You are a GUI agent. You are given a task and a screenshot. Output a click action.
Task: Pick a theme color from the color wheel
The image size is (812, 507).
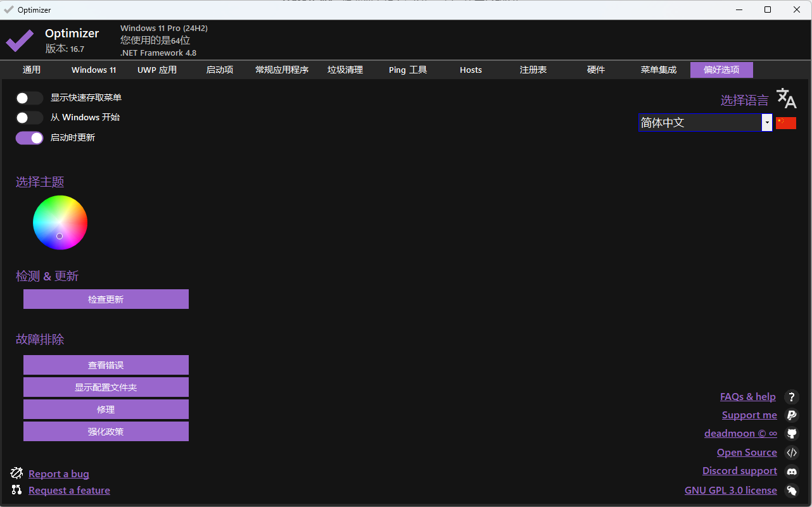(60, 222)
